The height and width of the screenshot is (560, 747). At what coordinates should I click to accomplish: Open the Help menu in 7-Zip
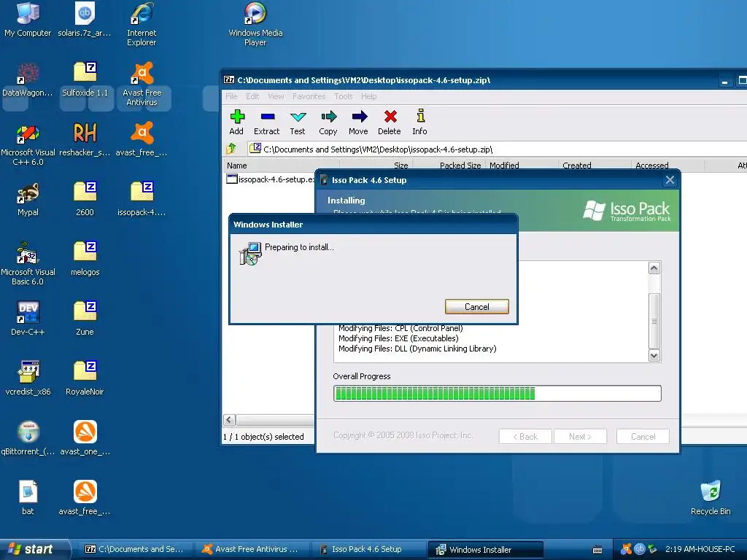pyautogui.click(x=368, y=96)
